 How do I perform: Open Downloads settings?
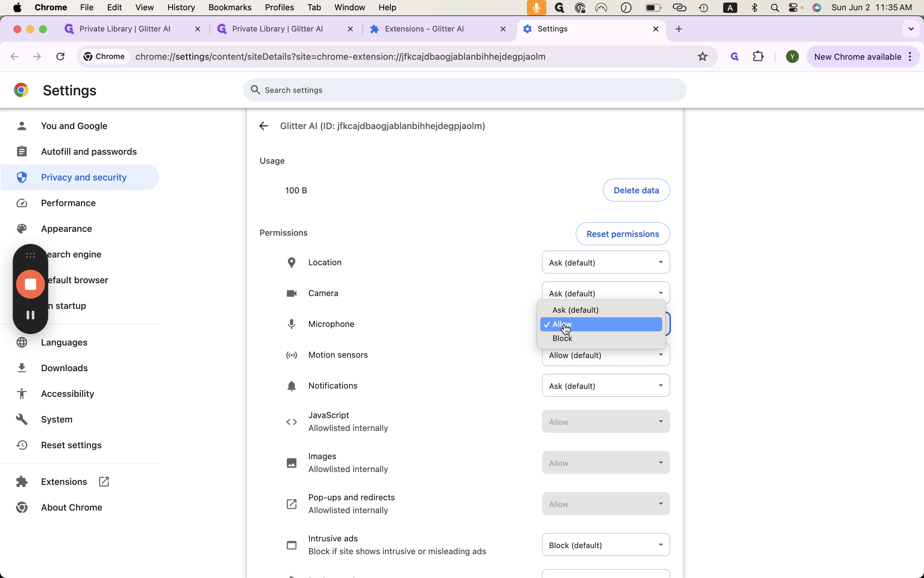(x=80, y=368)
